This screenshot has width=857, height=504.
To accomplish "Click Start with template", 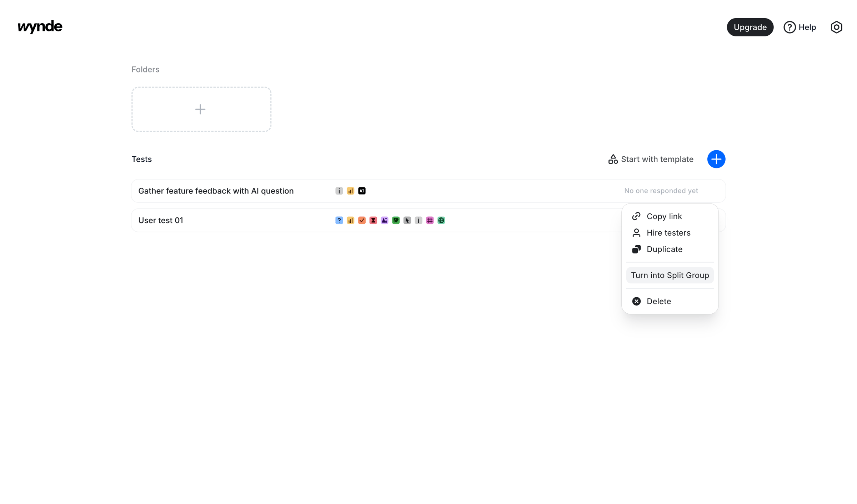I will (x=651, y=159).
